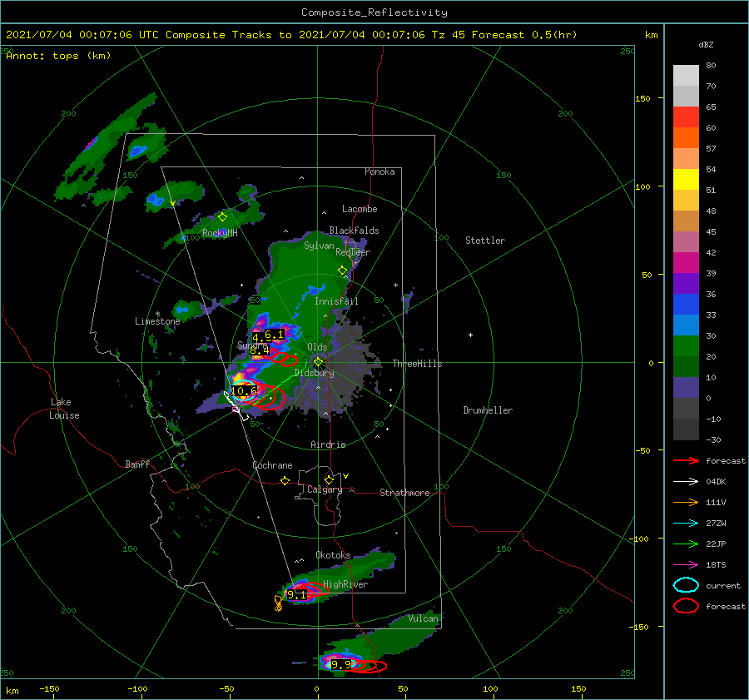Select the storm cell labeled 8.4
The image size is (749, 700).
pyautogui.click(x=260, y=350)
